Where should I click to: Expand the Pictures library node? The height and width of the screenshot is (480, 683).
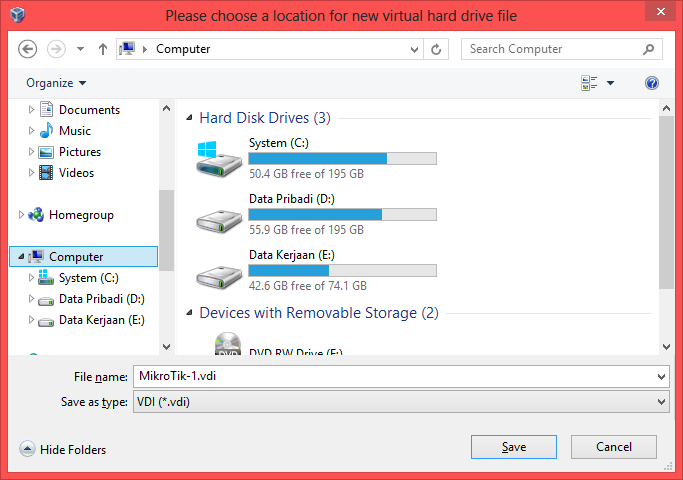tap(31, 152)
